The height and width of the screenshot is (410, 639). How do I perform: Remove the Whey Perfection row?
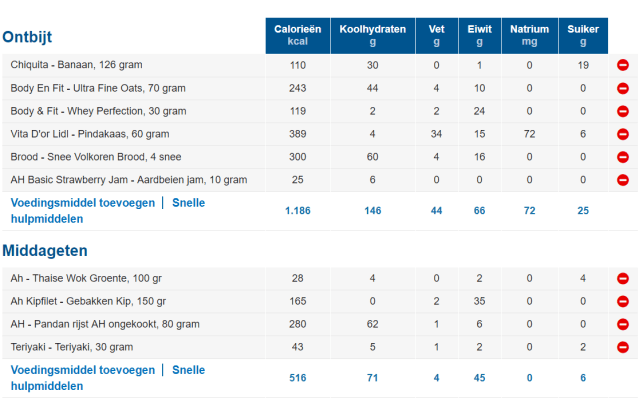(622, 111)
